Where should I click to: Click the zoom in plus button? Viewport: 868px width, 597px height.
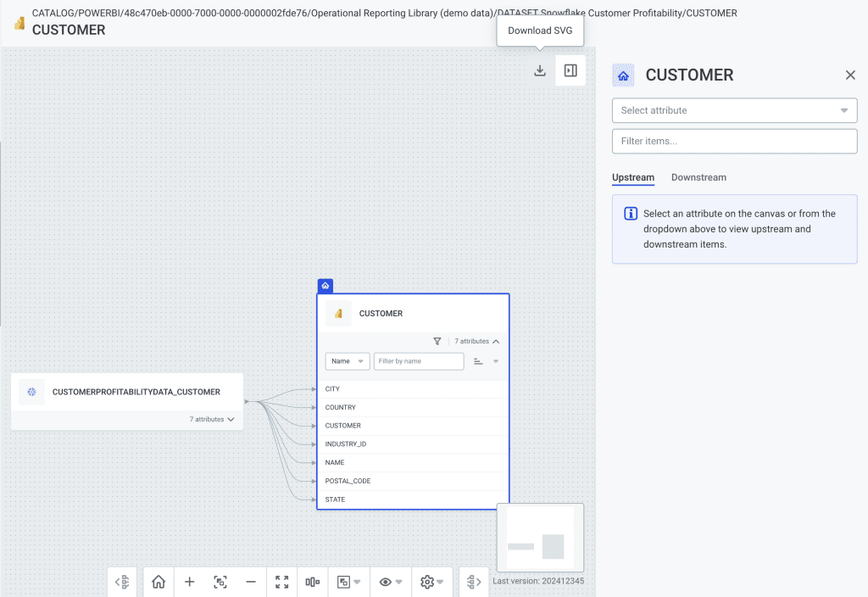(189, 582)
